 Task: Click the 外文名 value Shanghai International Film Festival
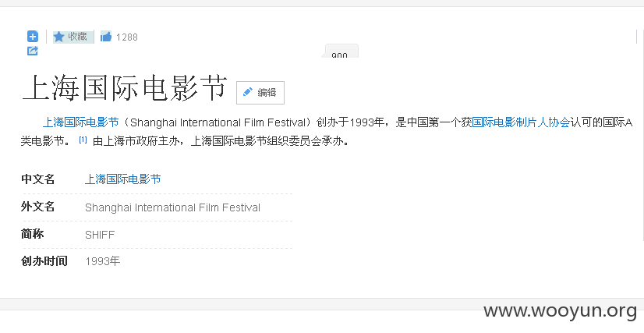pos(172,207)
